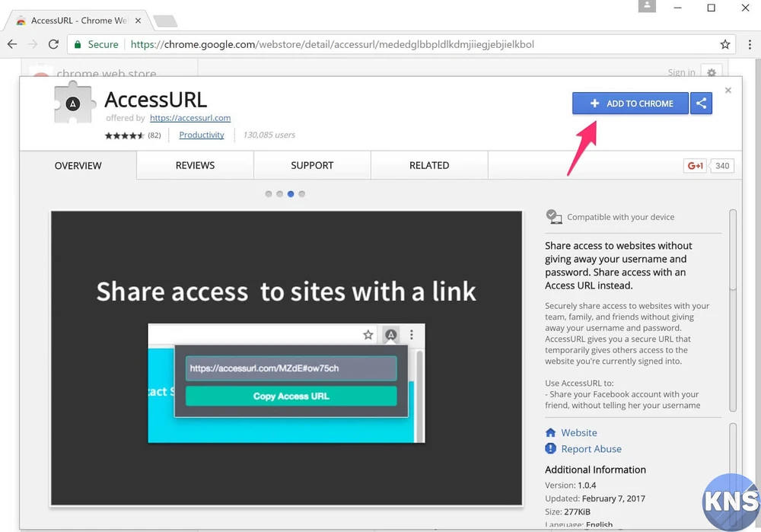Switch to the Related tab
Image resolution: width=761 pixels, height=532 pixels.
pos(429,165)
